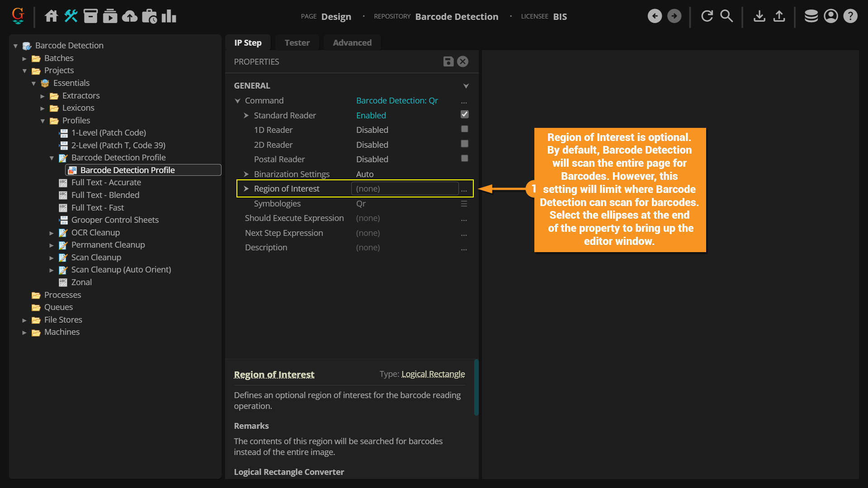Enable the 1D Reader checkbox
The height and width of the screenshot is (488, 868).
pos(464,129)
